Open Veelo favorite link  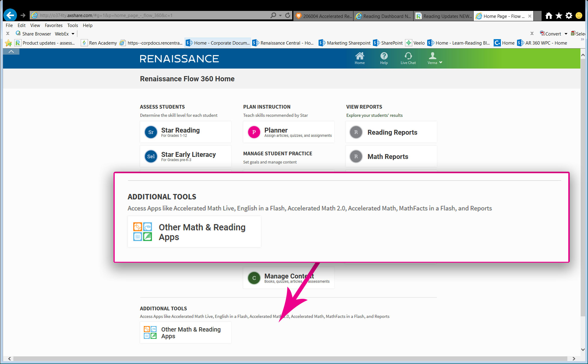(415, 43)
